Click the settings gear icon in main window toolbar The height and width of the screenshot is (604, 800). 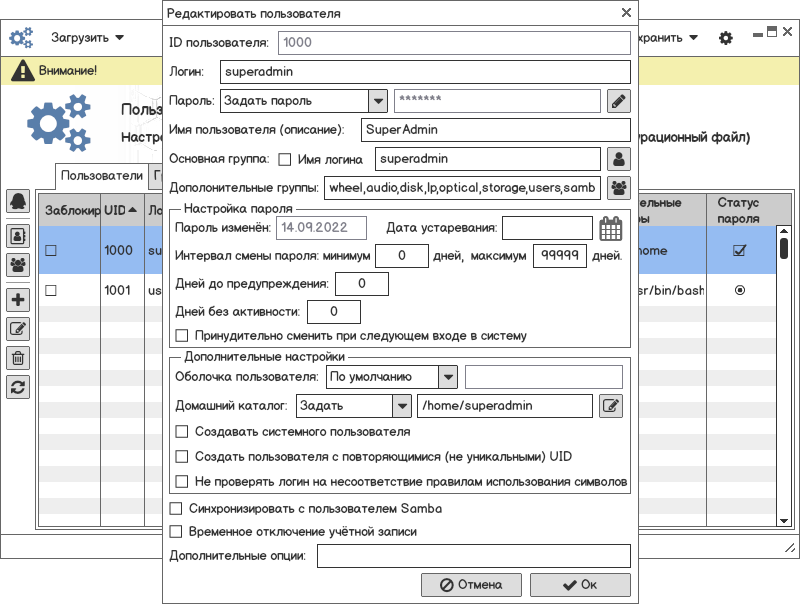[726, 38]
